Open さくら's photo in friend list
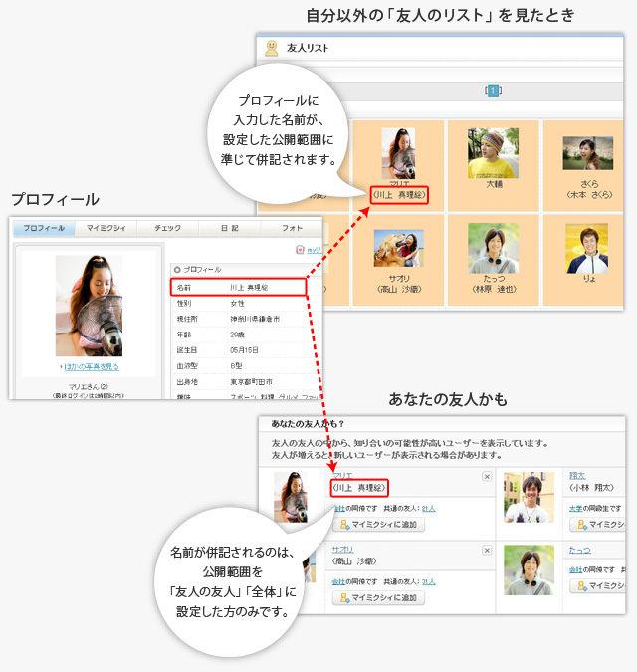Image resolution: width=637 pixels, height=672 pixels. (x=588, y=153)
